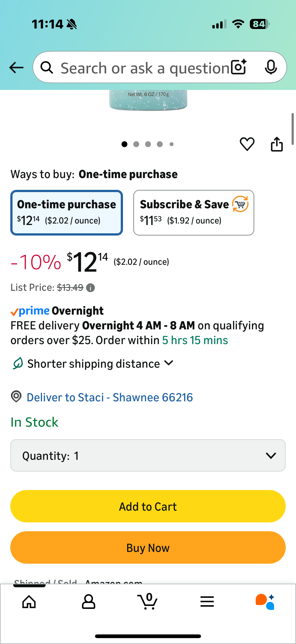This screenshot has height=644, width=296.
Task: Tap the share icon
Action: [x=277, y=144]
